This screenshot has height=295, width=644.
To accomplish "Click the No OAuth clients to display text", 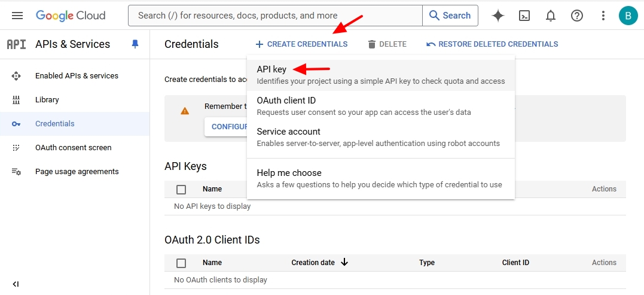I will click(x=221, y=280).
